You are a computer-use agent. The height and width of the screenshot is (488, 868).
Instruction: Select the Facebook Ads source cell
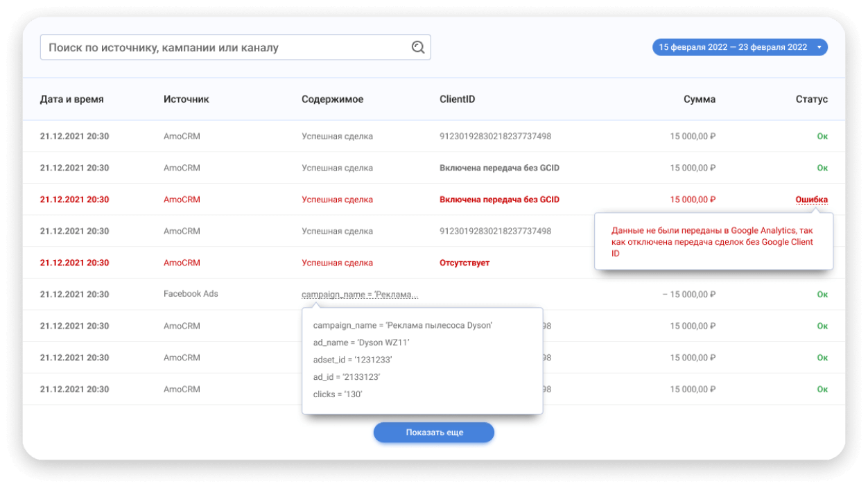(191, 294)
